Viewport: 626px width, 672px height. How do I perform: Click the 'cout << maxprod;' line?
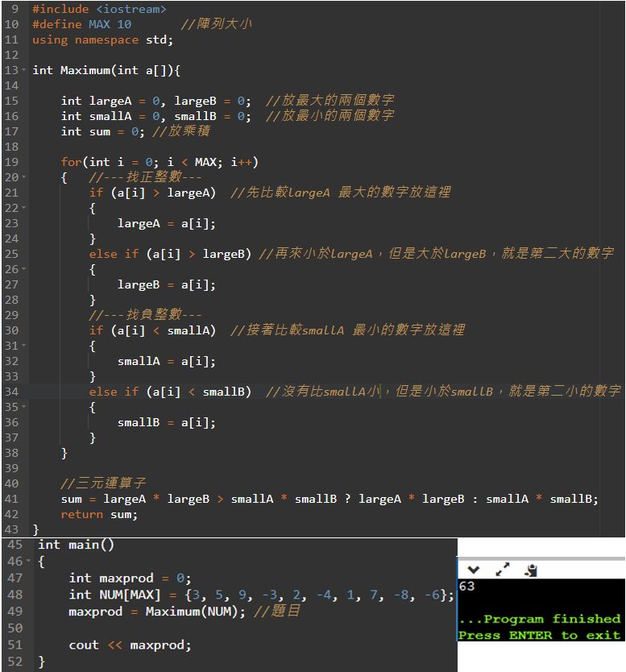130,645
